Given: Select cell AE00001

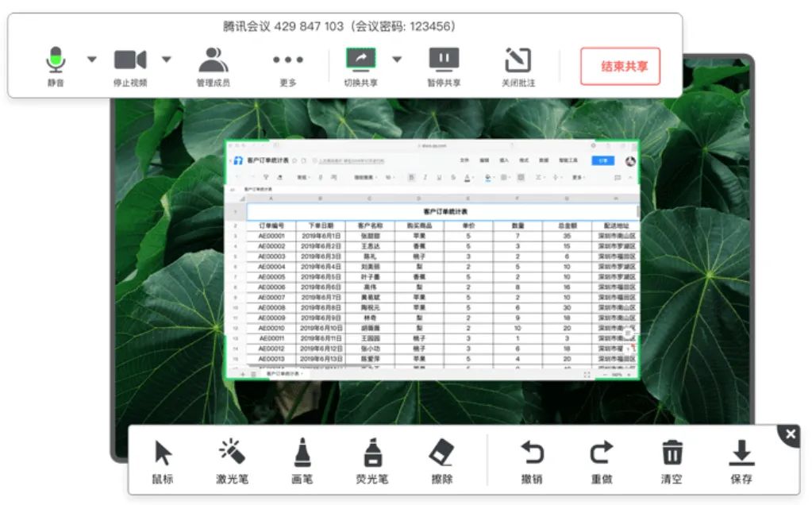Looking at the screenshot, I should click(271, 236).
